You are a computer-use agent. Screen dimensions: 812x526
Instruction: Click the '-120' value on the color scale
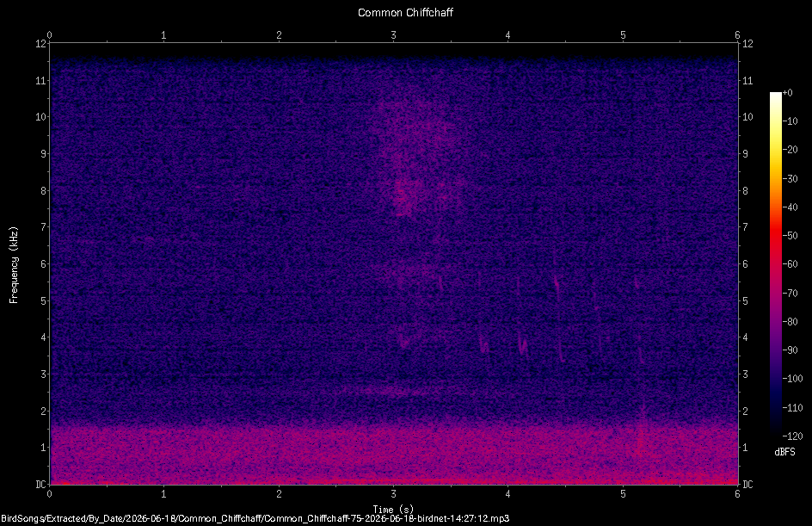point(792,436)
